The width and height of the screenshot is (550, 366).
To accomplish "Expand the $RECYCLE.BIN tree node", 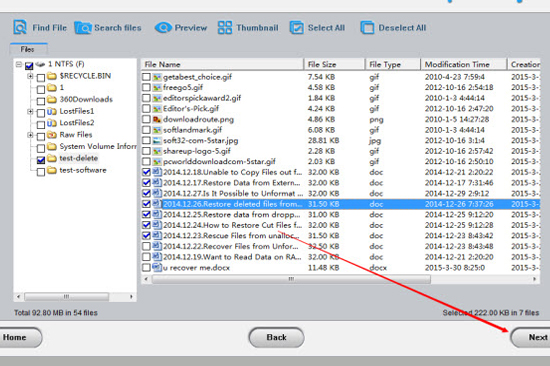I will [30, 76].
